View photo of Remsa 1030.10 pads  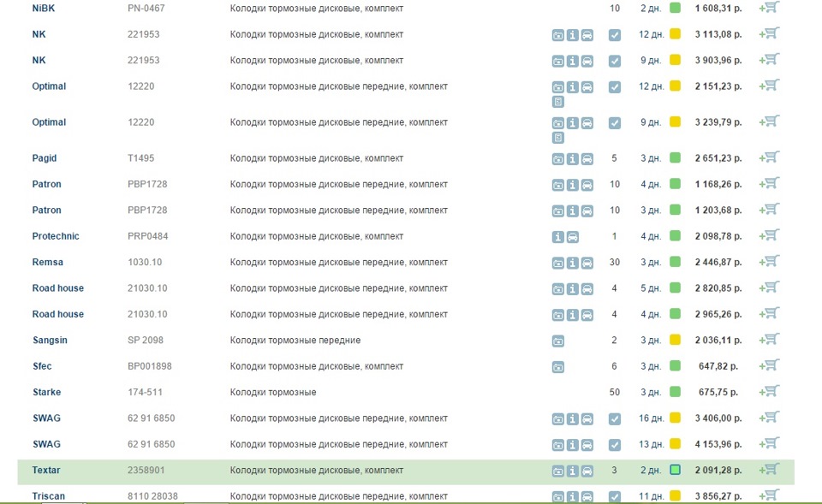click(x=557, y=263)
